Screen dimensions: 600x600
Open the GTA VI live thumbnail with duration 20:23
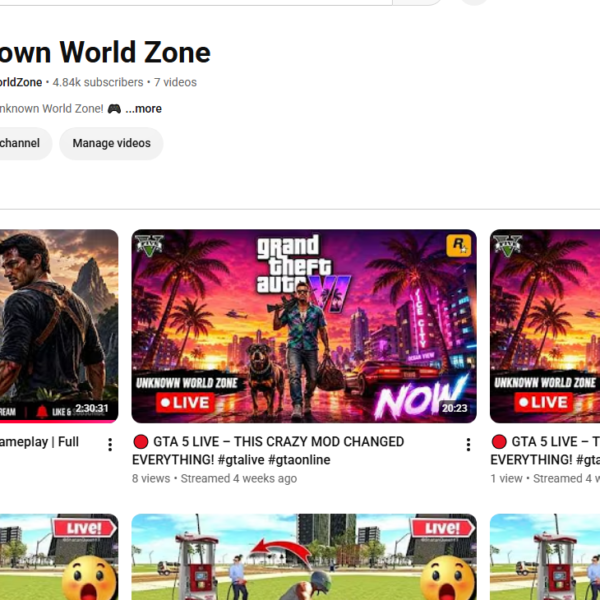[x=304, y=326]
